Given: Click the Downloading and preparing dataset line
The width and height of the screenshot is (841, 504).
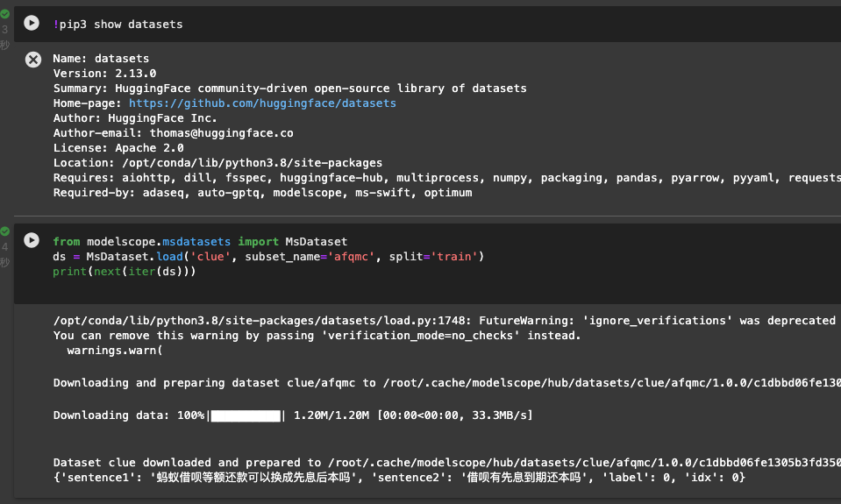Looking at the screenshot, I should (x=438, y=383).
